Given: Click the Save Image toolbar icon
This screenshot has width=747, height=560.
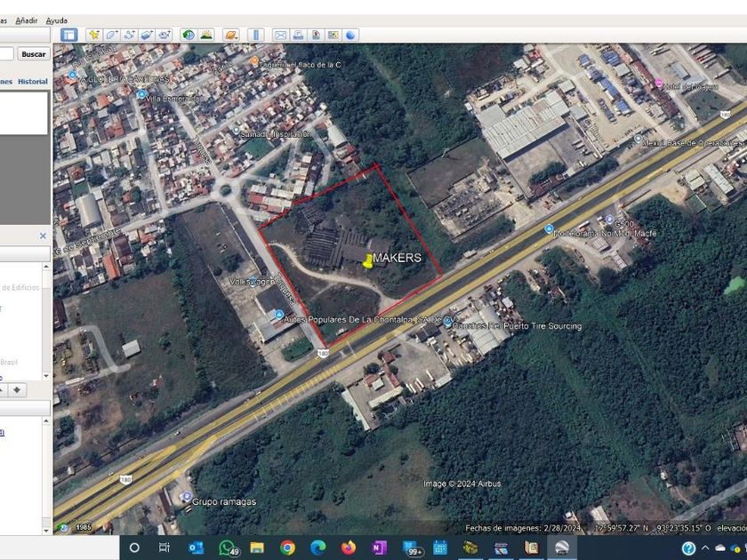Looking at the screenshot, I should click(x=316, y=35).
